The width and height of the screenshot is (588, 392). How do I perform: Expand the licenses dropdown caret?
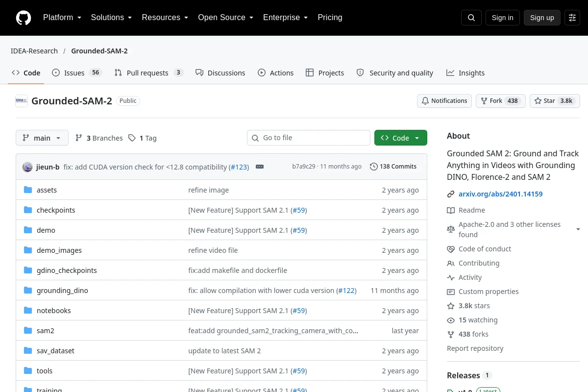tap(578, 229)
